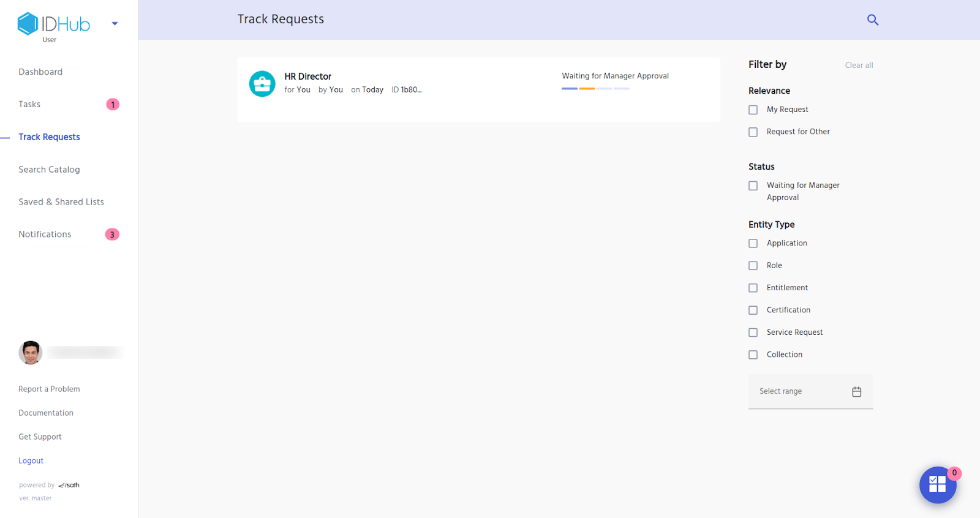Enable the Request for Other checkbox

click(x=753, y=132)
